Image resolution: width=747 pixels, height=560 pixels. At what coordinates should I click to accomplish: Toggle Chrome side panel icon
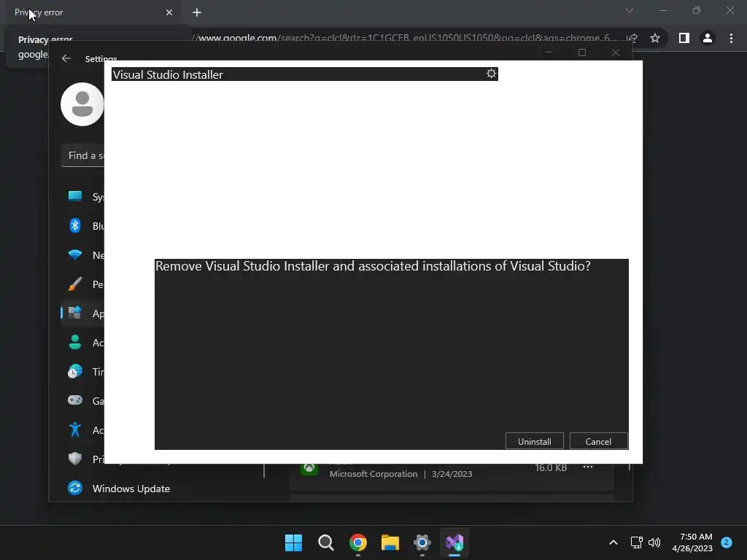[x=684, y=38]
